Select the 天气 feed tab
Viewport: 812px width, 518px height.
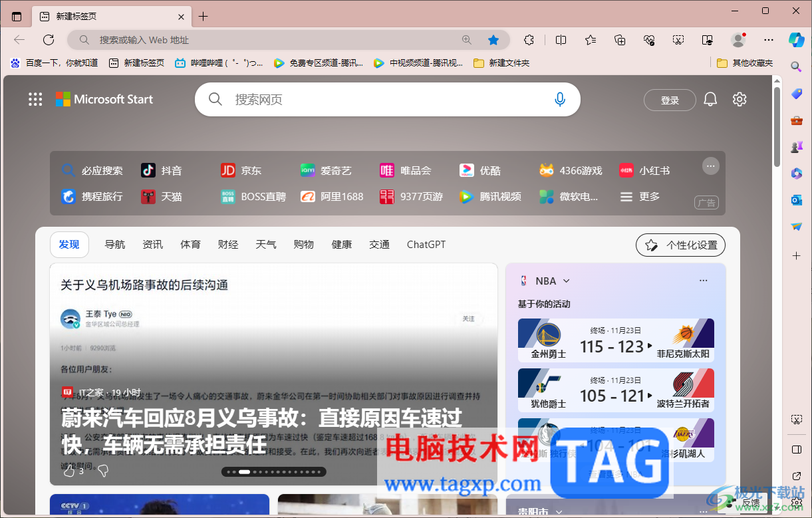[x=266, y=245]
